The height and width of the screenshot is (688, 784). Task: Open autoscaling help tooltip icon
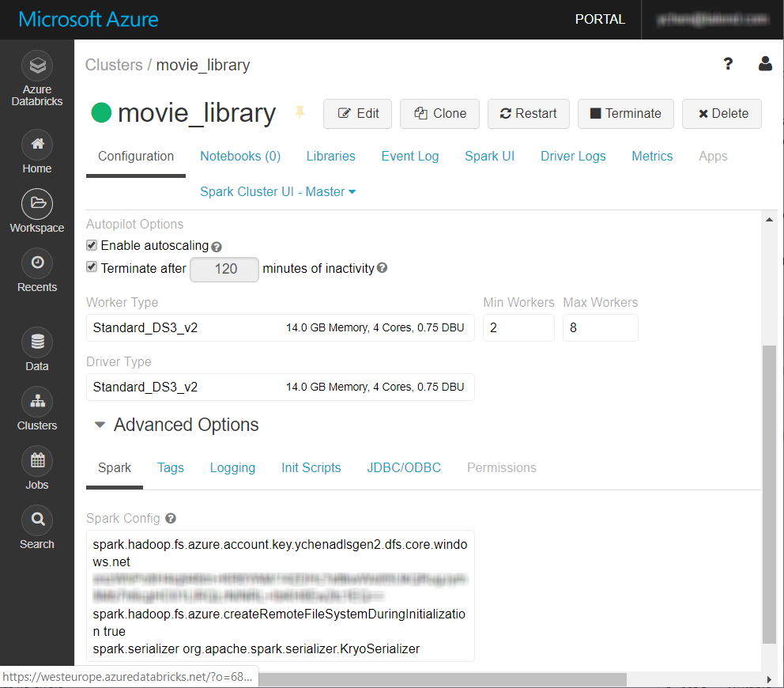click(x=216, y=247)
